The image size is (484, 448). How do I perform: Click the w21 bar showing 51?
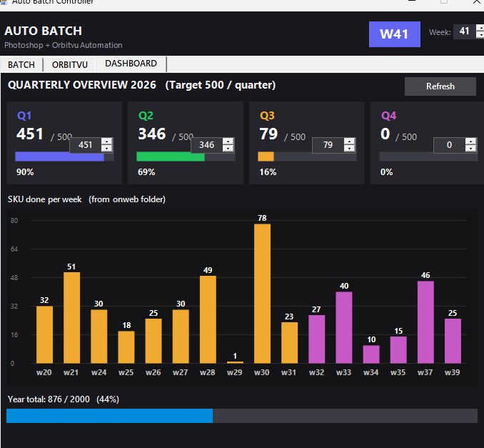click(x=71, y=318)
